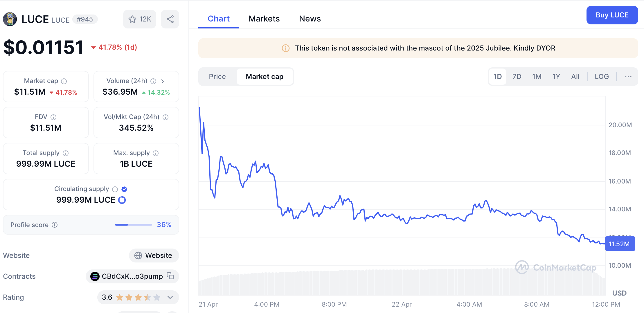This screenshot has width=644, height=313.
Task: Click the $0.01151 price text
Action: point(44,47)
